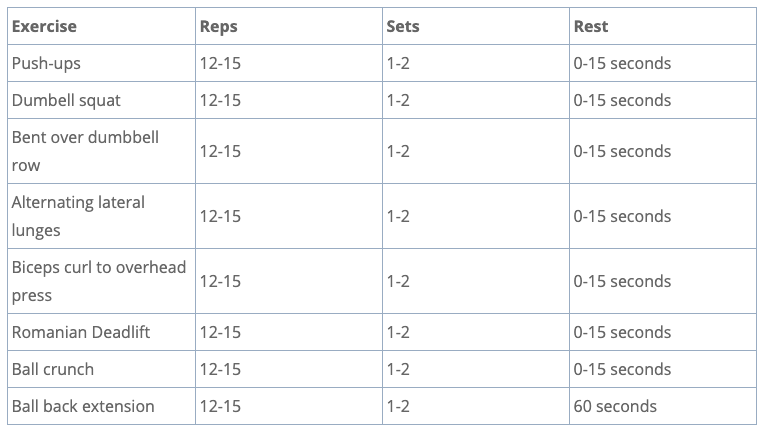Click the Reps column header
This screenshot has width=768, height=435.
pyautogui.click(x=219, y=26)
